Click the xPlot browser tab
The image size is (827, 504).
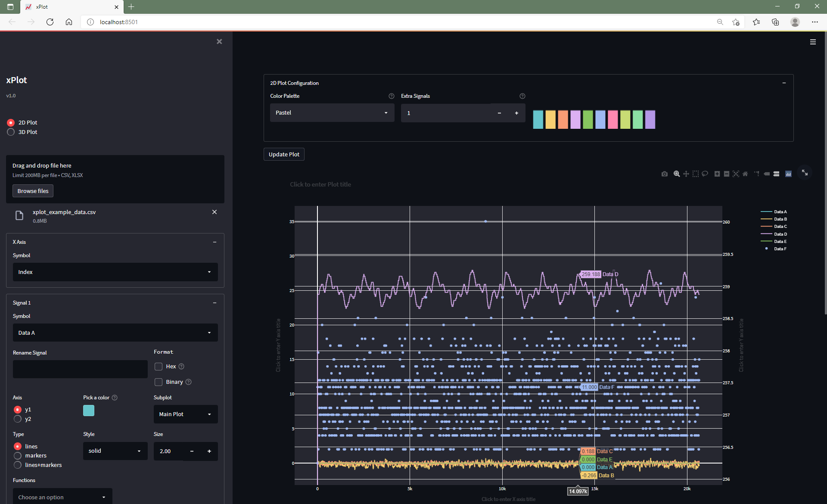pyautogui.click(x=72, y=7)
